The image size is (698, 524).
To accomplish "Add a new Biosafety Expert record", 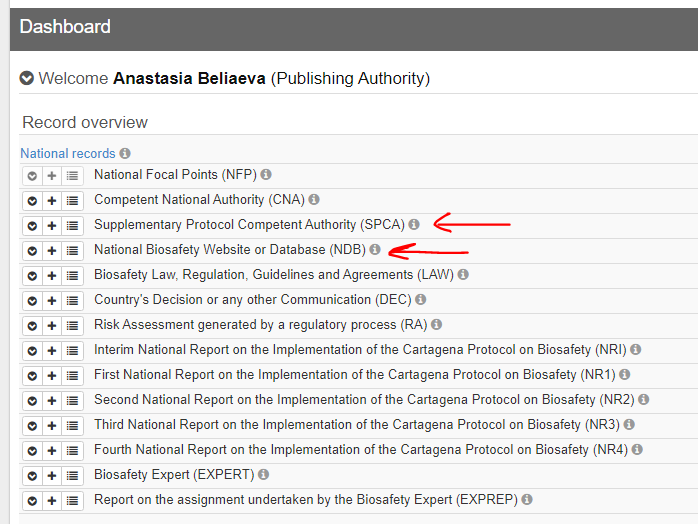I will point(52,475).
